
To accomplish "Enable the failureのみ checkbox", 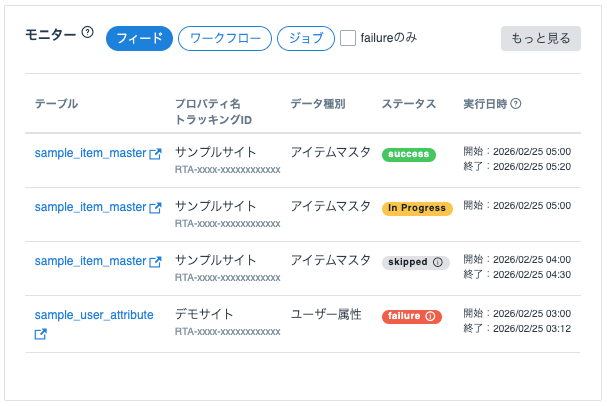I will pyautogui.click(x=348, y=38).
